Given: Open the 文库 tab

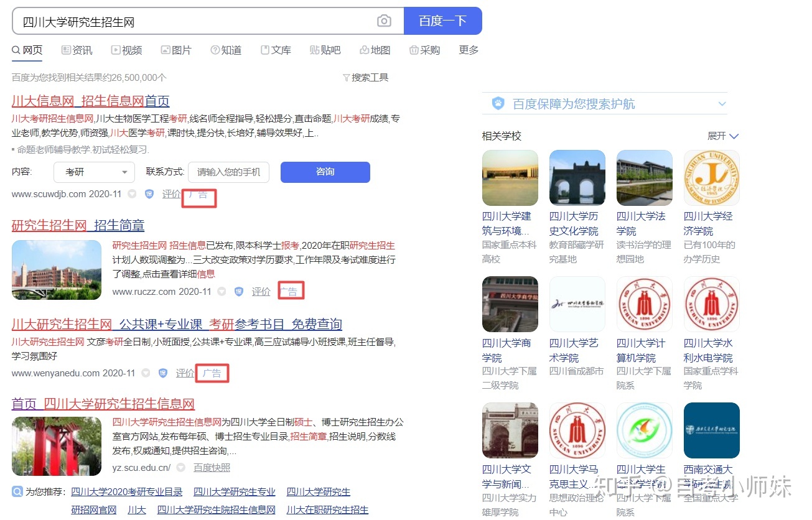Looking at the screenshot, I should (276, 50).
